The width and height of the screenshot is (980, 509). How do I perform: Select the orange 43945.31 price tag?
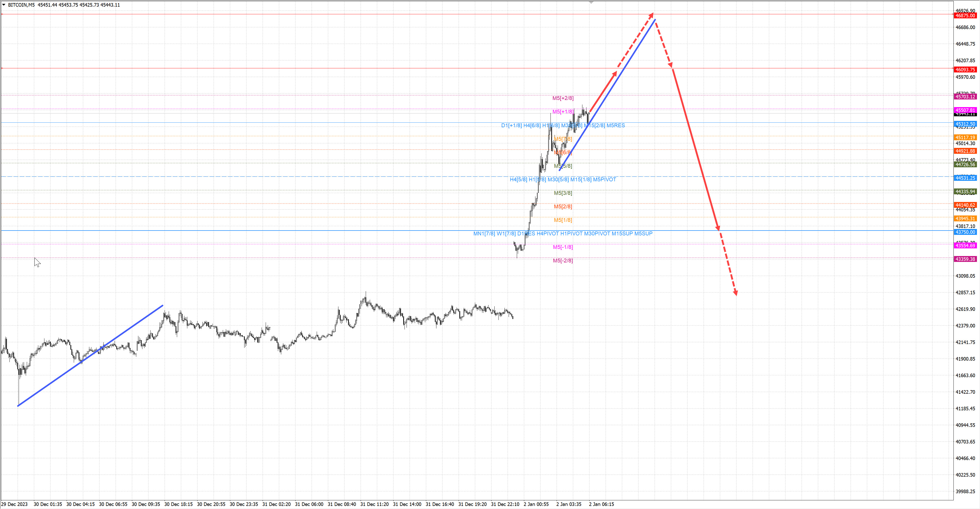pos(965,219)
